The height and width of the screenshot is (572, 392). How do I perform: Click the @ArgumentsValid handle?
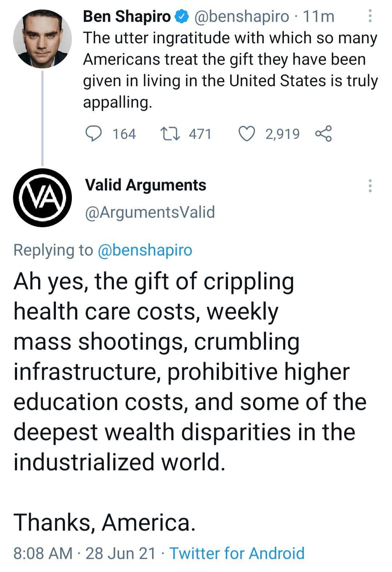click(x=150, y=212)
